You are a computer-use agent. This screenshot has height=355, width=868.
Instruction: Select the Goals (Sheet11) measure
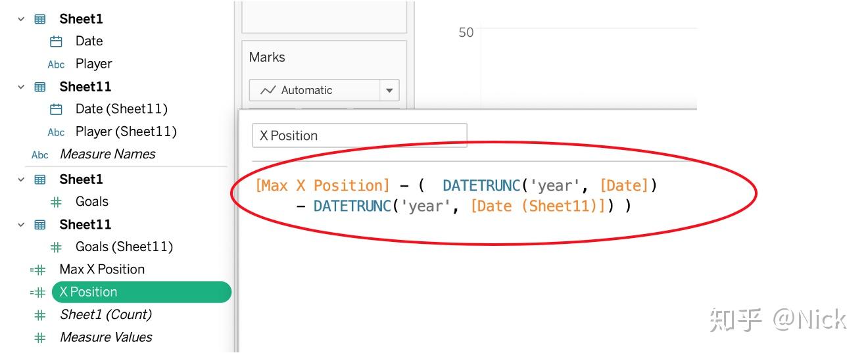pyautogui.click(x=124, y=247)
